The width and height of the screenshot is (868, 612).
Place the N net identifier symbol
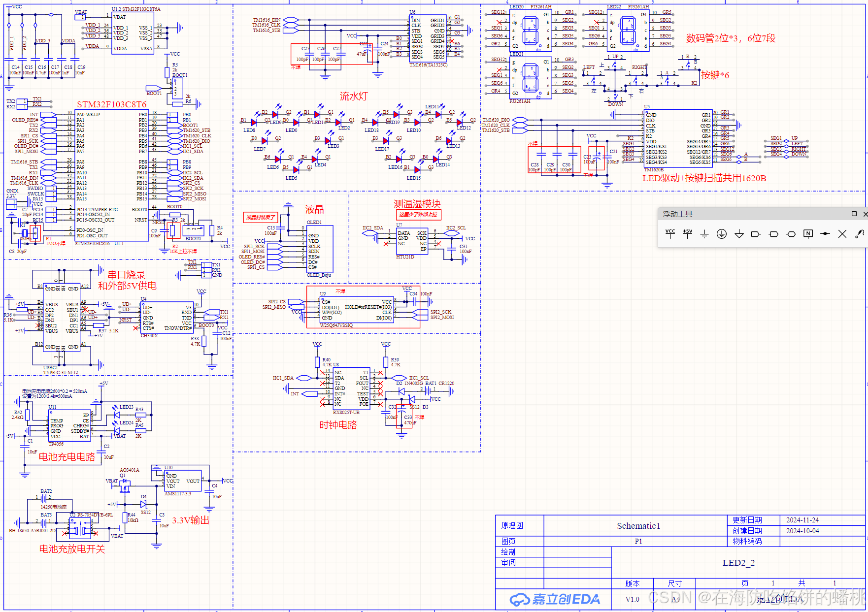coord(807,234)
